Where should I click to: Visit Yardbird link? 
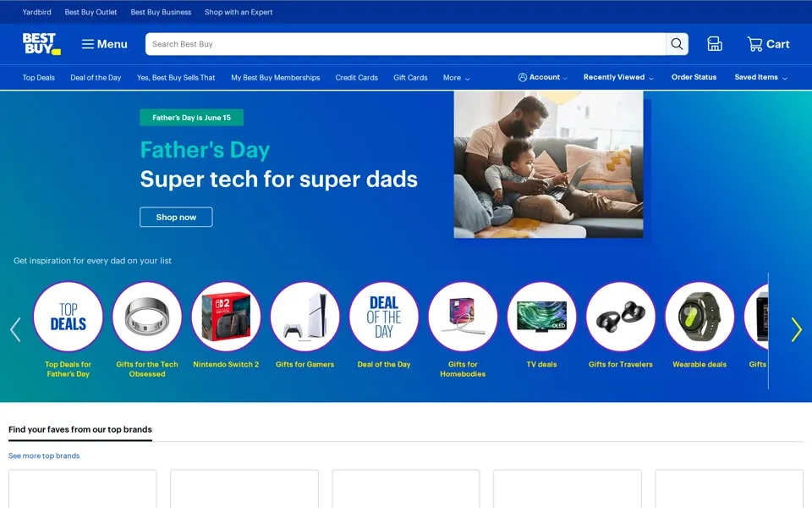(36, 12)
